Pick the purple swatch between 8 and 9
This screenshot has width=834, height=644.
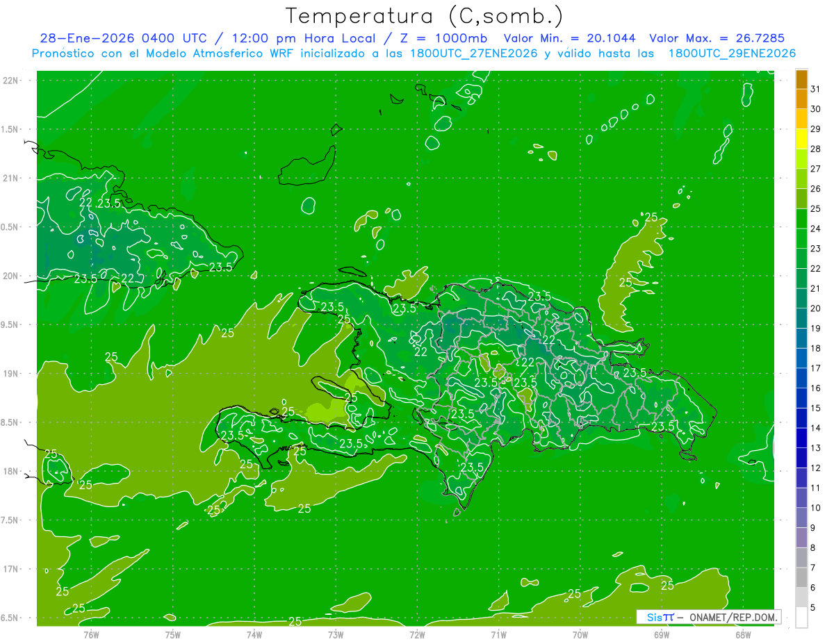coord(801,538)
